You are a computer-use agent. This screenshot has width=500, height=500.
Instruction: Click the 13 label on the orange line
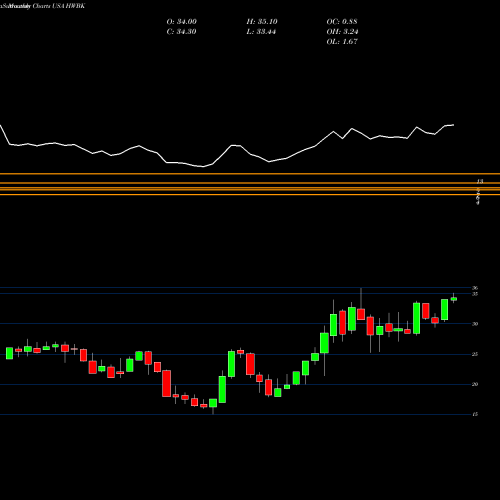480,182
